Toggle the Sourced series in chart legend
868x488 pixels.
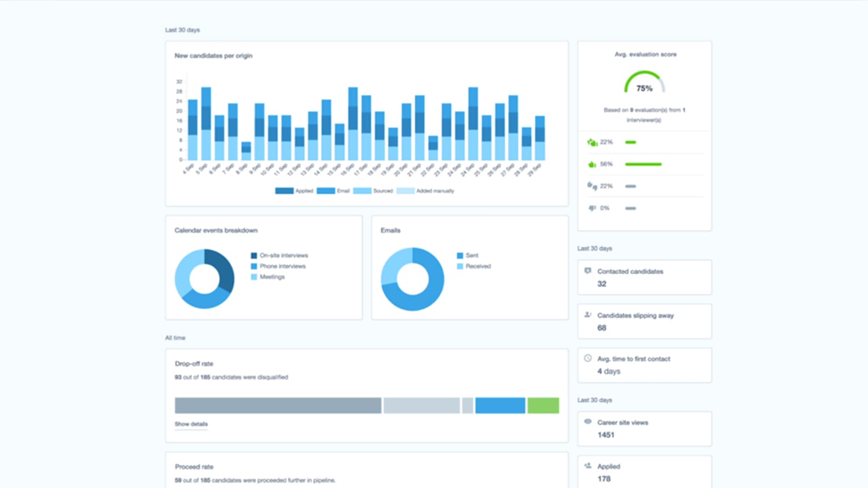click(373, 191)
